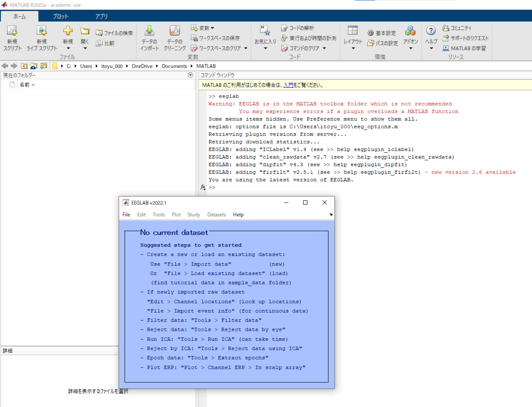
Task: Click the MATLAB segment in the path
Action: click(206, 66)
